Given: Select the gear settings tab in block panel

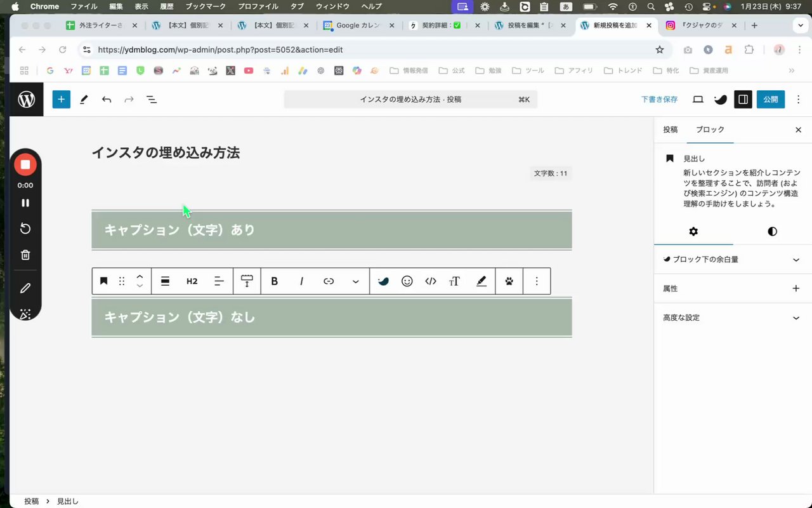Looking at the screenshot, I should [x=693, y=231].
